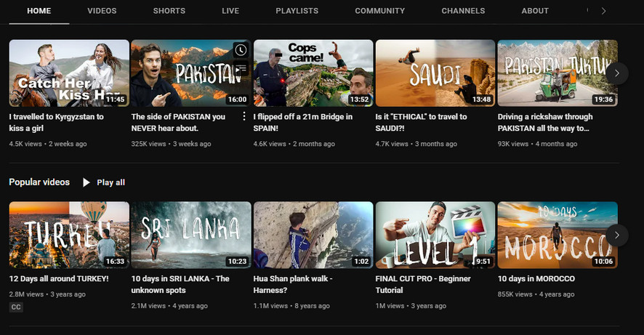Click the '4.7K views • 3 months ago' text
This screenshot has width=644, height=335.
(x=416, y=144)
